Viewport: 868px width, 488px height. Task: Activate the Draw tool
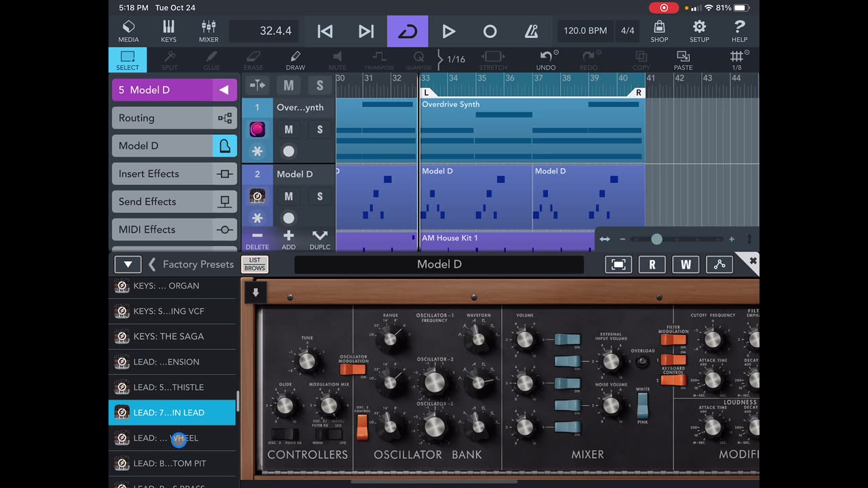[295, 60]
